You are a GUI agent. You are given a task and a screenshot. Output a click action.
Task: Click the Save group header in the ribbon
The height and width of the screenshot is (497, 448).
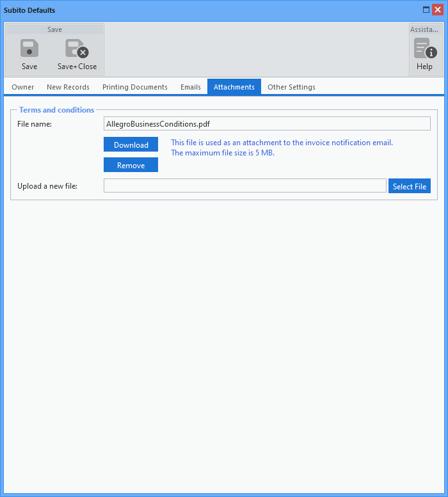point(55,29)
